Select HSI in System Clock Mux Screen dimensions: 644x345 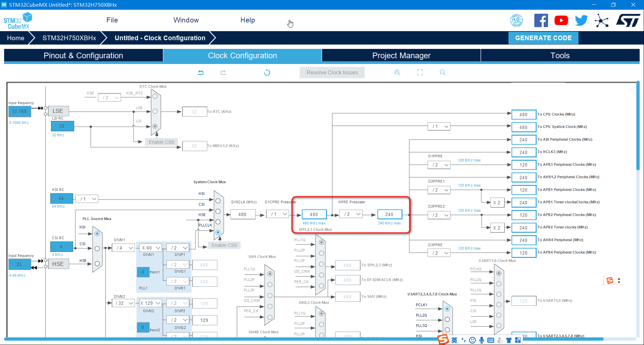pos(218,201)
